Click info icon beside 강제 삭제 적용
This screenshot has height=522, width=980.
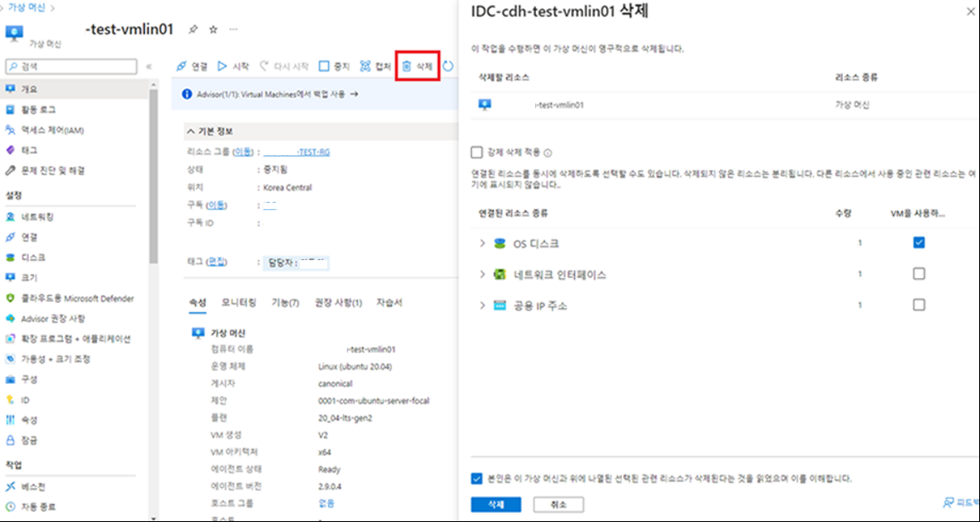point(547,153)
